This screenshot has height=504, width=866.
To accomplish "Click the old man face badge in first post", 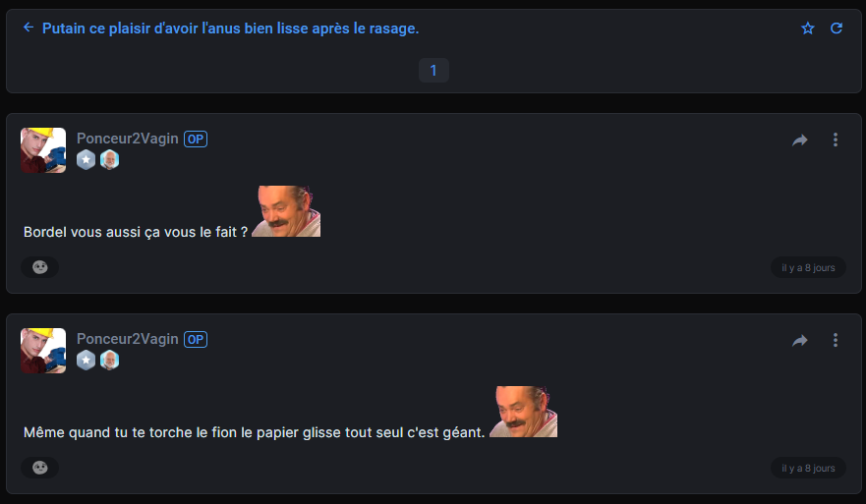I will (109, 159).
